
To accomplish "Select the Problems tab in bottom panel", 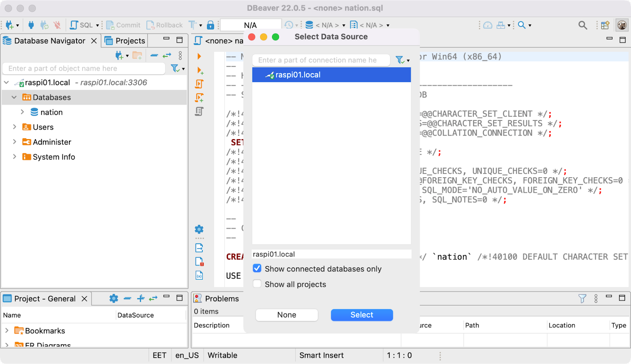I will click(217, 299).
